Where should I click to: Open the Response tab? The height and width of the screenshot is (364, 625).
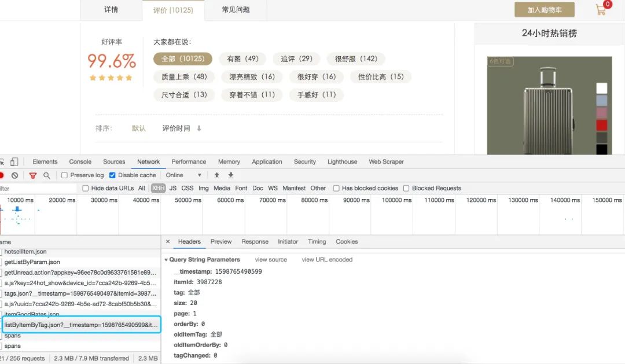point(255,241)
